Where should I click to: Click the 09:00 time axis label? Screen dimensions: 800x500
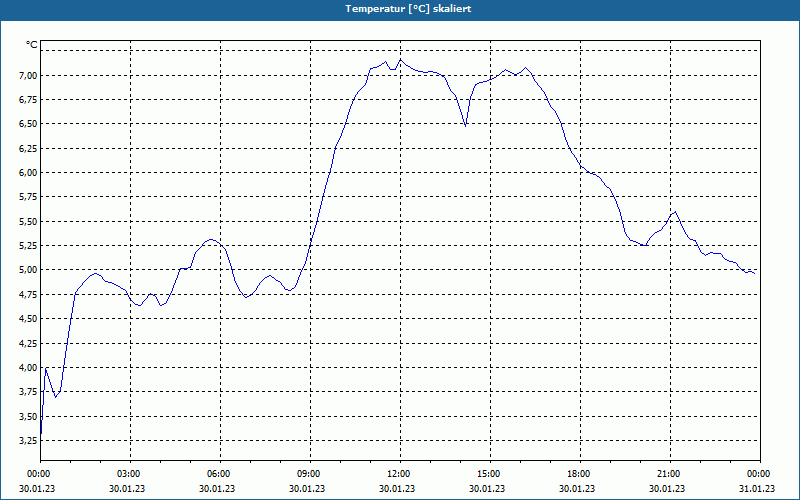(x=310, y=474)
